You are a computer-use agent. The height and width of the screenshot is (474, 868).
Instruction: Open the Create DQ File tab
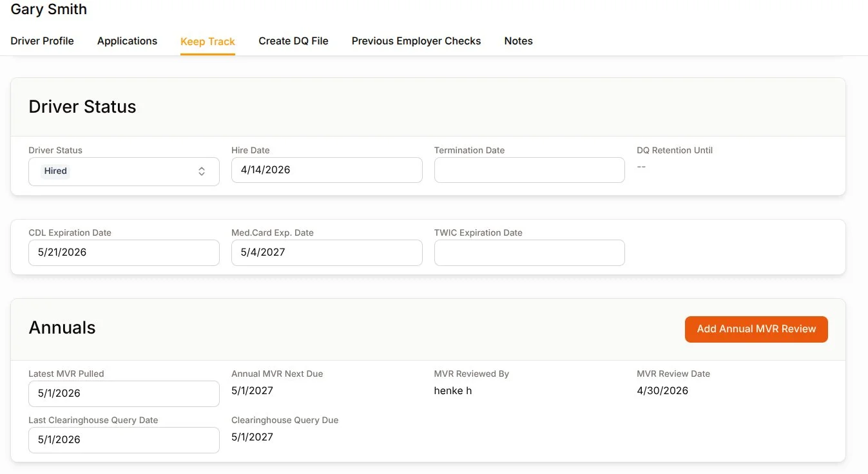[x=293, y=41]
